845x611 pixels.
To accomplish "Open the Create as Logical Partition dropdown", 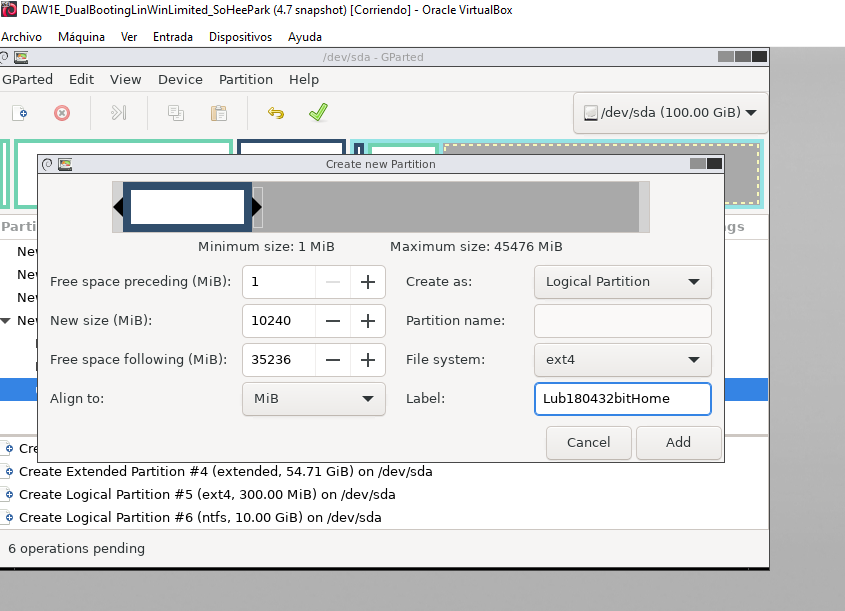I will tap(622, 282).
